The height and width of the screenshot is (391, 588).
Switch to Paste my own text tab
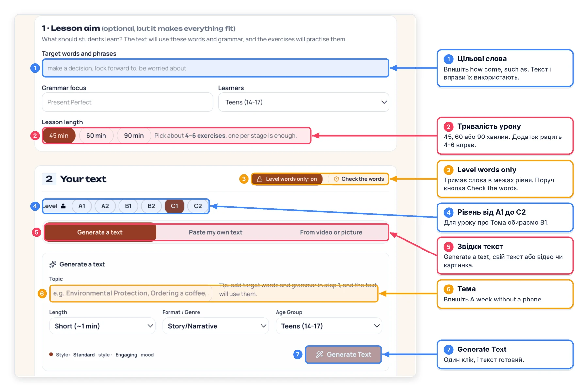click(x=215, y=232)
